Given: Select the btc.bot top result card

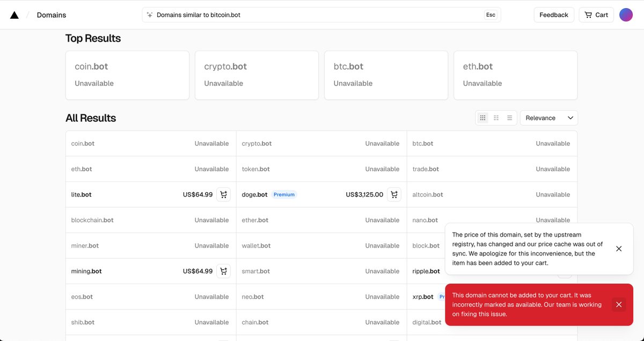Looking at the screenshot, I should click(x=386, y=74).
